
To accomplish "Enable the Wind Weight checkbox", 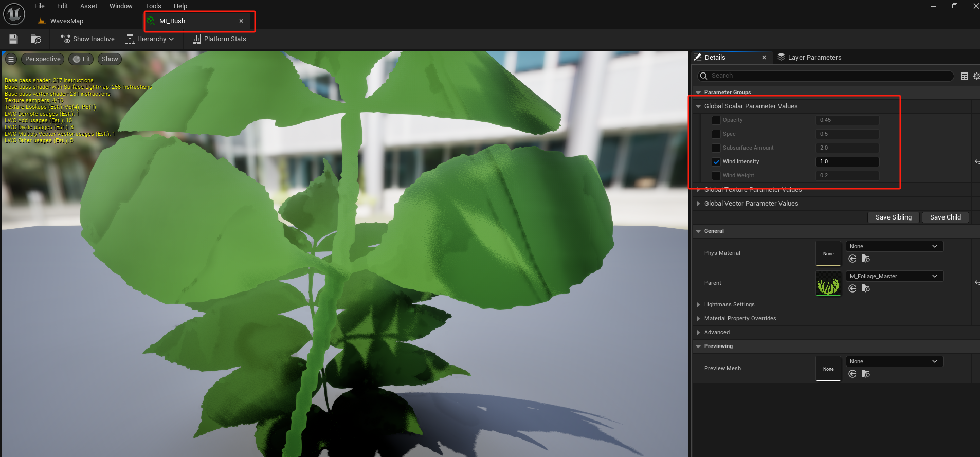I will [716, 176].
